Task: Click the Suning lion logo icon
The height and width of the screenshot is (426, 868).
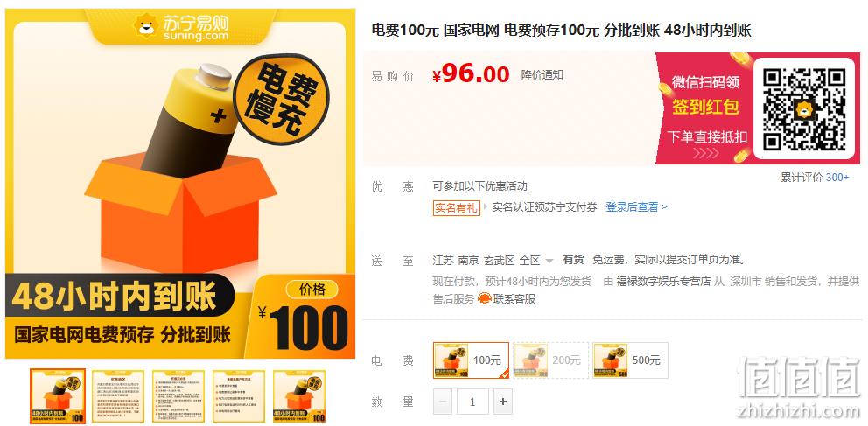Action: pyautogui.click(x=146, y=25)
